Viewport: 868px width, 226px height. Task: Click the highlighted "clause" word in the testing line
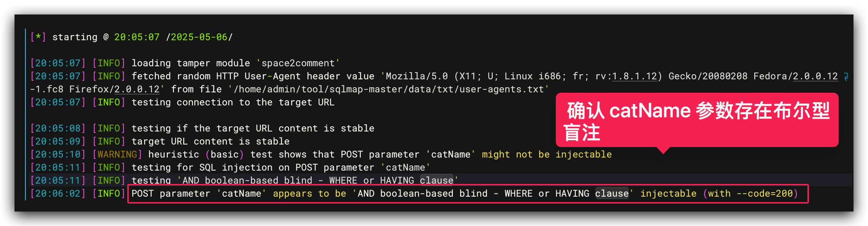pyautogui.click(x=437, y=181)
